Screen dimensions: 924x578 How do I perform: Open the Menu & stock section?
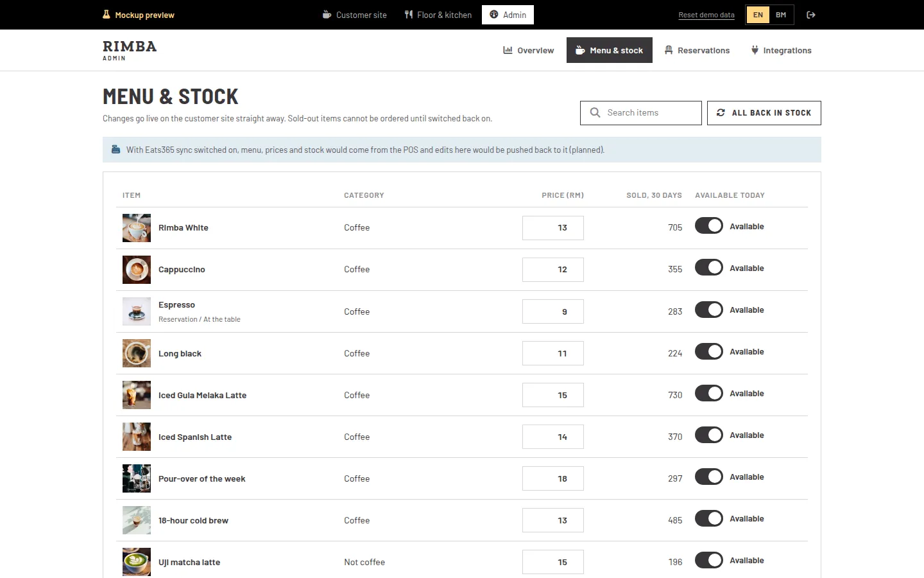tap(610, 50)
